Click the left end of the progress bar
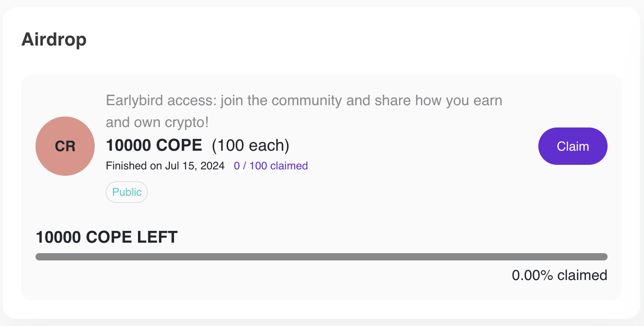This screenshot has width=644, height=326. [40, 257]
